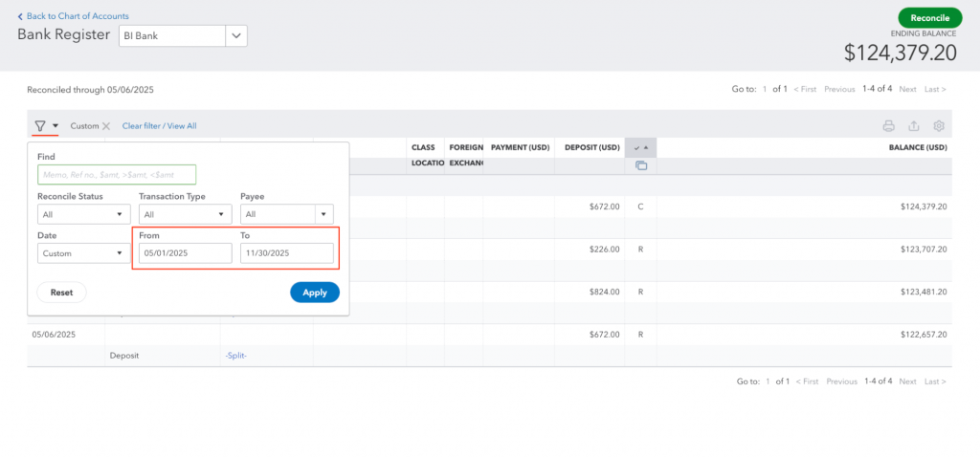980x457 pixels.
Task: Sort by the reconcile checkmark column
Action: click(640, 148)
